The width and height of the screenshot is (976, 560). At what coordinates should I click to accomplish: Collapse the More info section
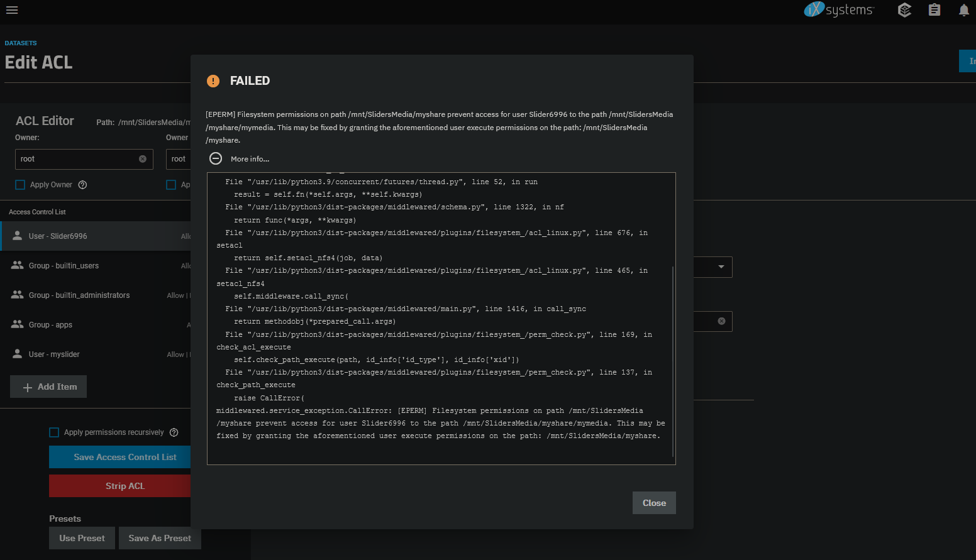(x=216, y=159)
